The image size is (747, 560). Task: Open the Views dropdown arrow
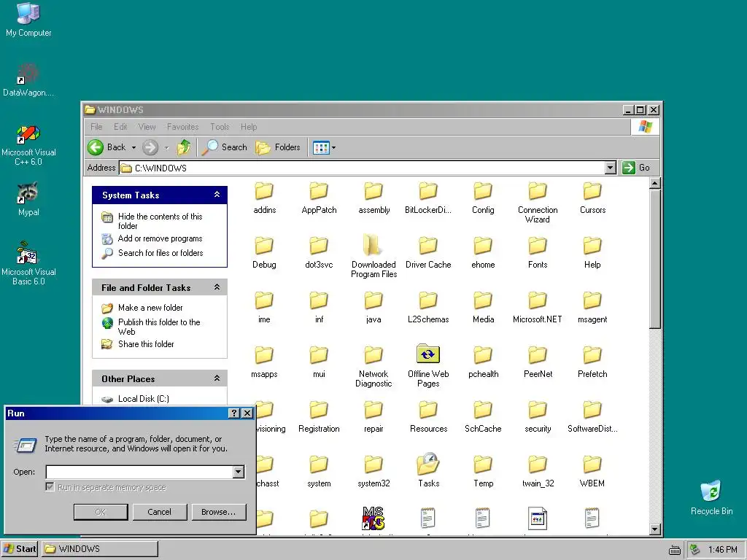tap(333, 147)
